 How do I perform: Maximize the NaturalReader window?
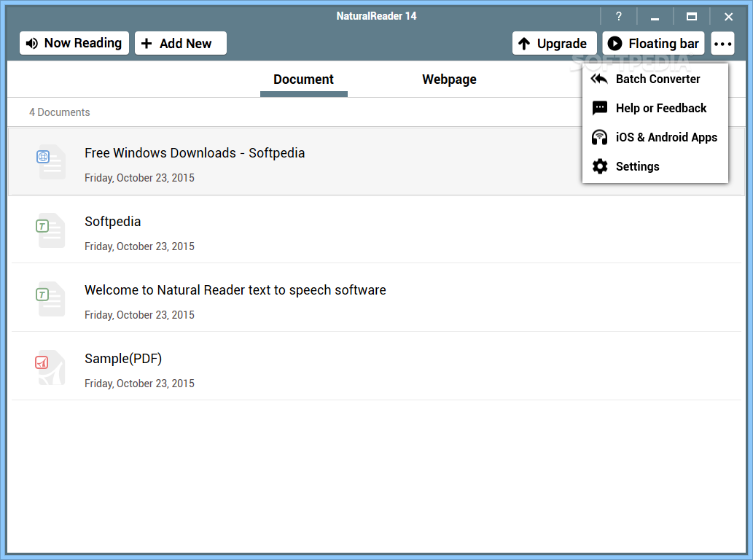pyautogui.click(x=692, y=17)
